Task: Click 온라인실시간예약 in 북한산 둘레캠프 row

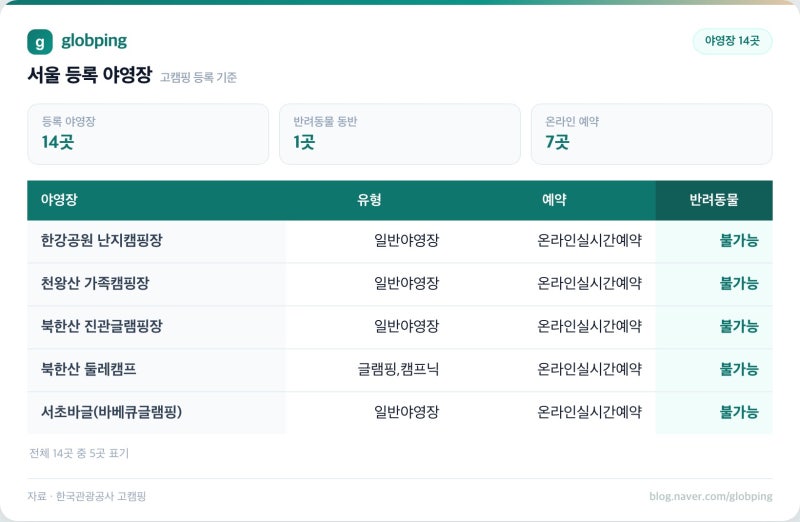Action: 589,369
